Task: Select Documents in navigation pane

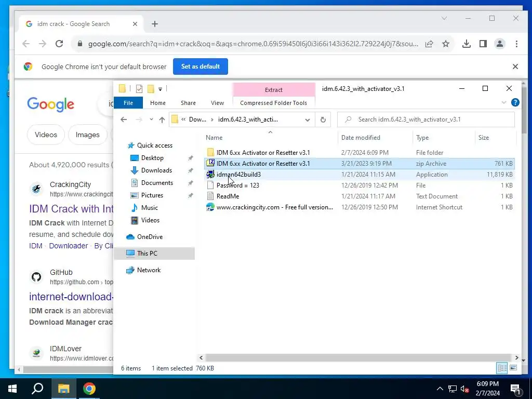Action: pyautogui.click(x=157, y=183)
